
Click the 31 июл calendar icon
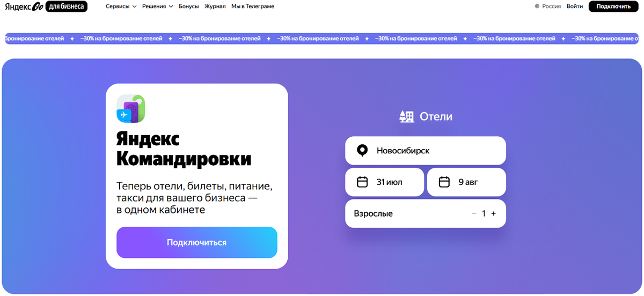[x=362, y=182]
